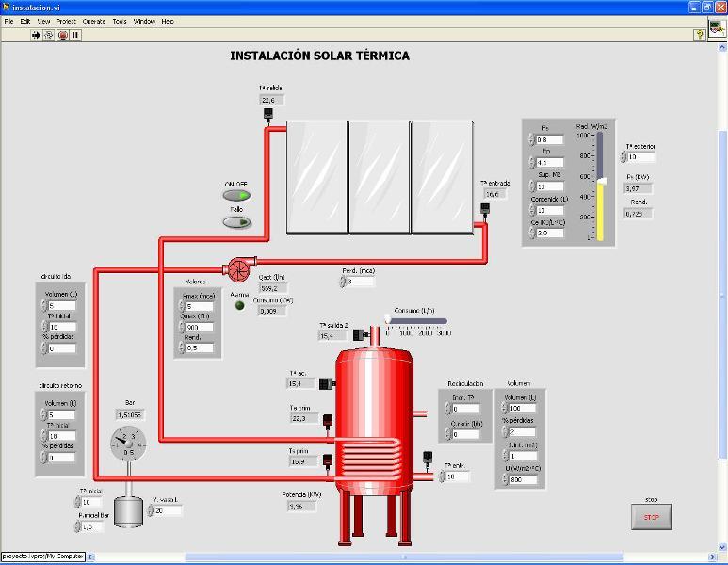
Task: Click the Pmax (mca) increment/decrement stepper
Action: coord(182,307)
